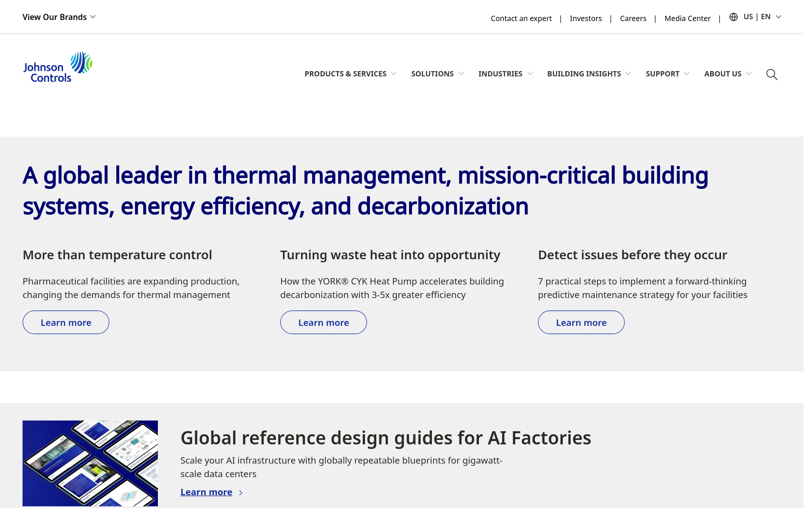
Task: Expand the Products & Services menu
Action: [x=350, y=74]
